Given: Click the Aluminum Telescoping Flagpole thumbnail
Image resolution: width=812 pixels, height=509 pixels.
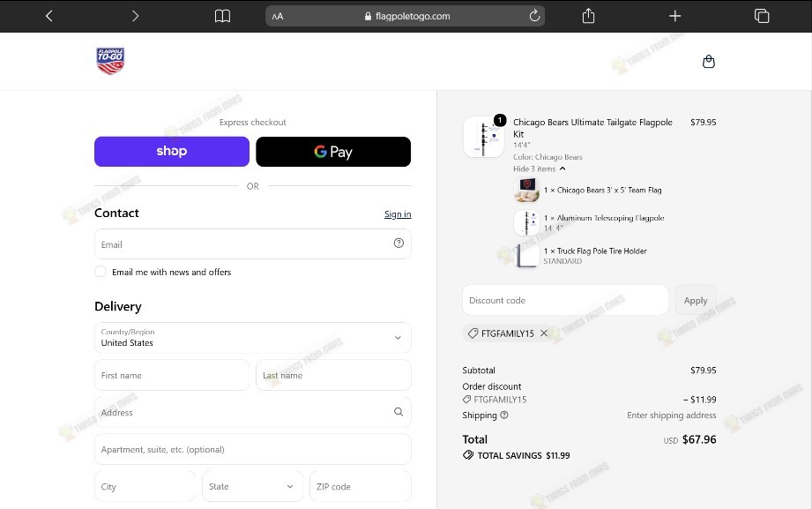Looking at the screenshot, I should pyautogui.click(x=526, y=223).
